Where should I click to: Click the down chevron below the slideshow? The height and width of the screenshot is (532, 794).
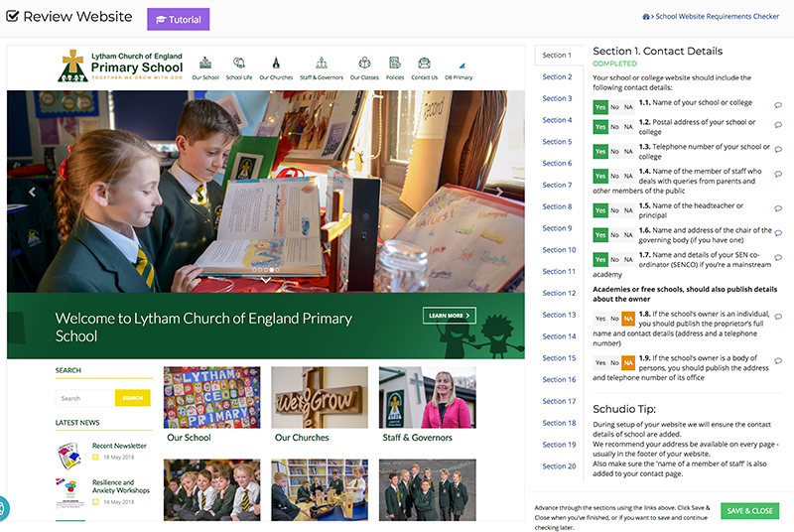point(265,280)
